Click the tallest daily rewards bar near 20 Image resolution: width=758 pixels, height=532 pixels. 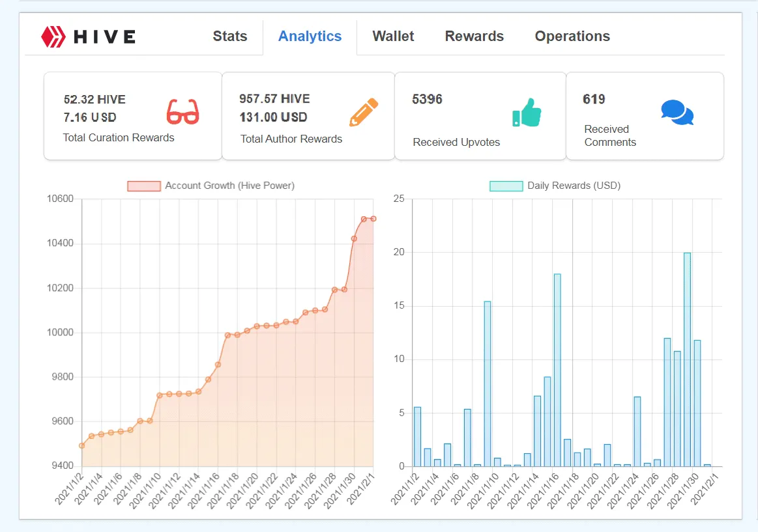pyautogui.click(x=687, y=359)
